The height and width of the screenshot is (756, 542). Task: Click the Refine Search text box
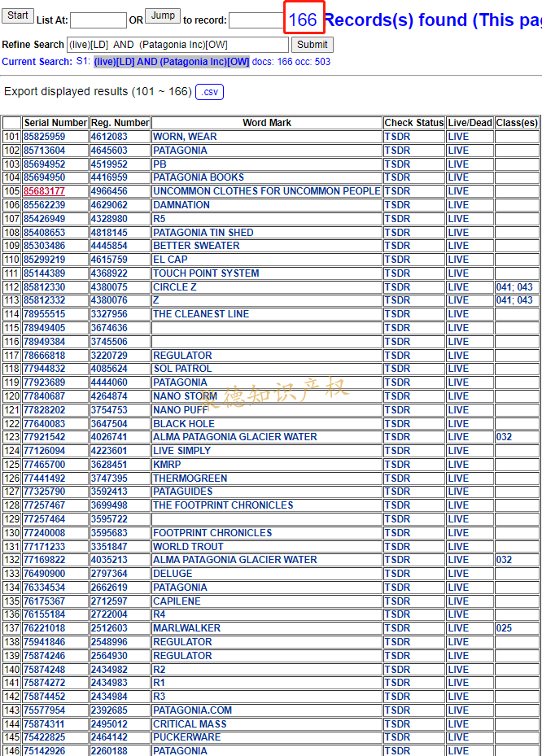tap(178, 45)
